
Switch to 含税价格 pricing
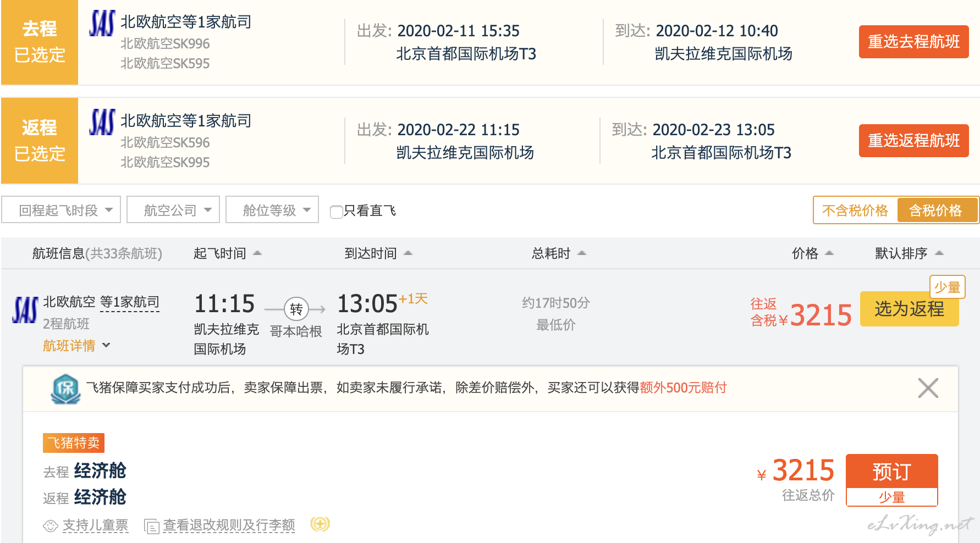(x=935, y=210)
